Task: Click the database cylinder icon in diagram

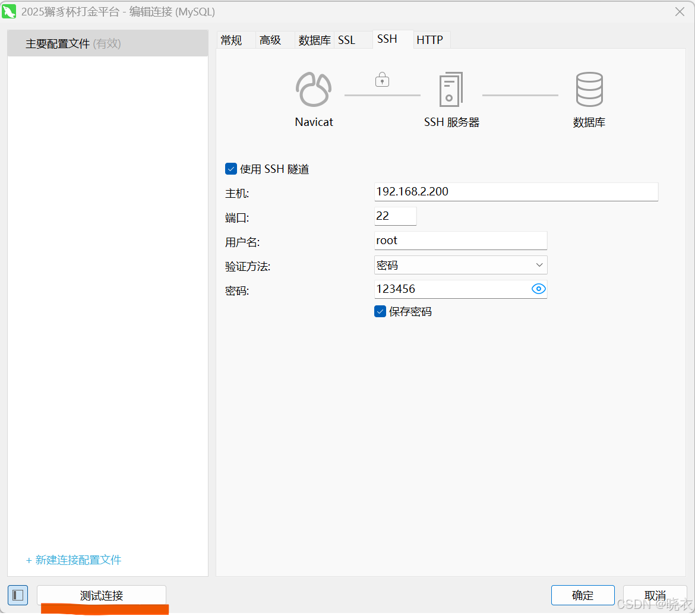Action: (x=589, y=90)
